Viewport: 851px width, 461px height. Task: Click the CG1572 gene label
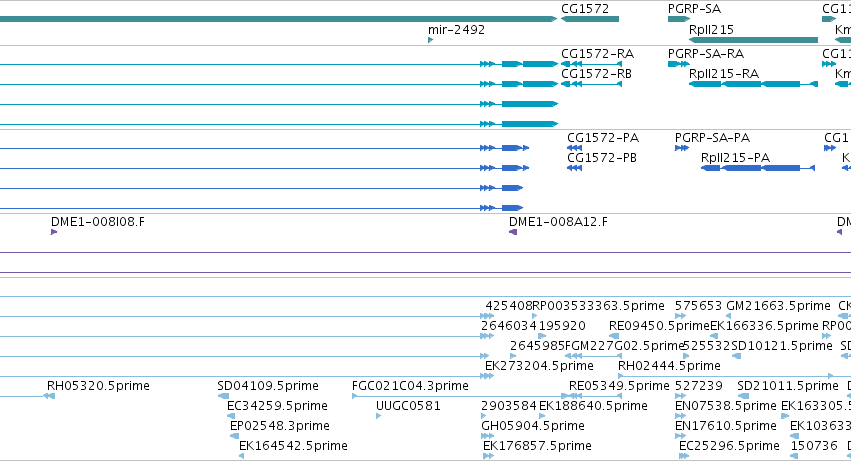pyautogui.click(x=585, y=9)
